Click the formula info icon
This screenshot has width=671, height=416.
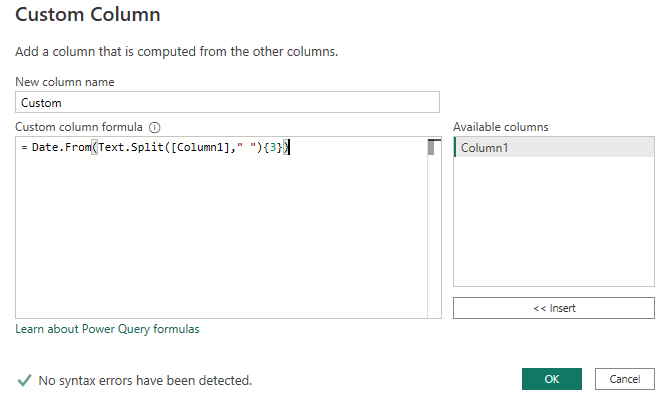(154, 128)
